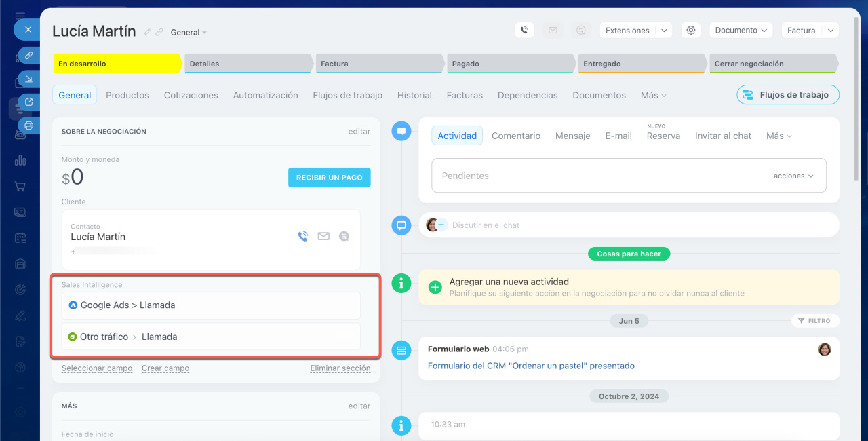The width and height of the screenshot is (868, 441).
Task: Click green plus icon to add activity
Action: click(x=435, y=287)
